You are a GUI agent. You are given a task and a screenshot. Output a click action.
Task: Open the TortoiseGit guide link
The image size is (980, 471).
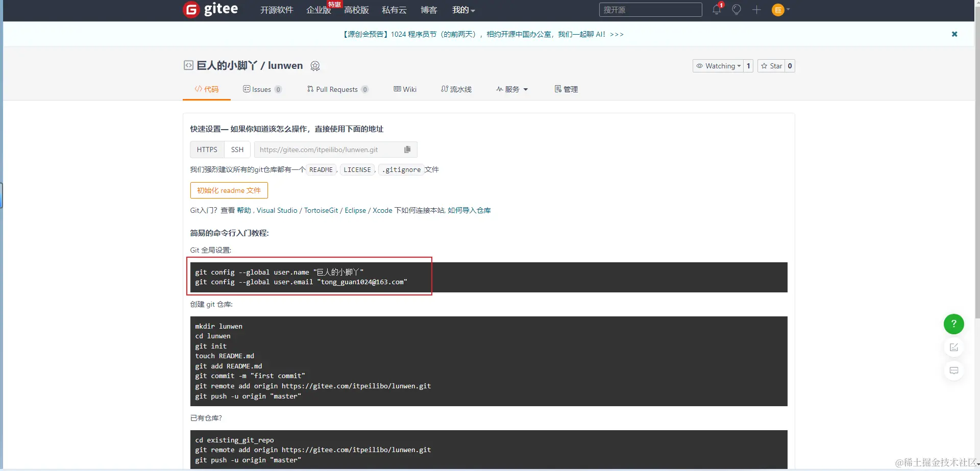point(321,210)
